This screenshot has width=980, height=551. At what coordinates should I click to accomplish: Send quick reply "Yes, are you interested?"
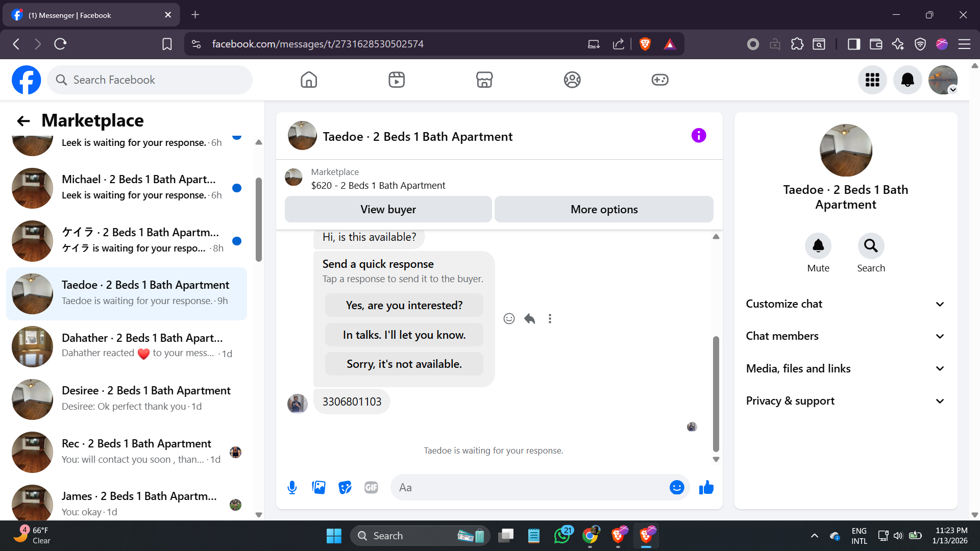coord(404,306)
